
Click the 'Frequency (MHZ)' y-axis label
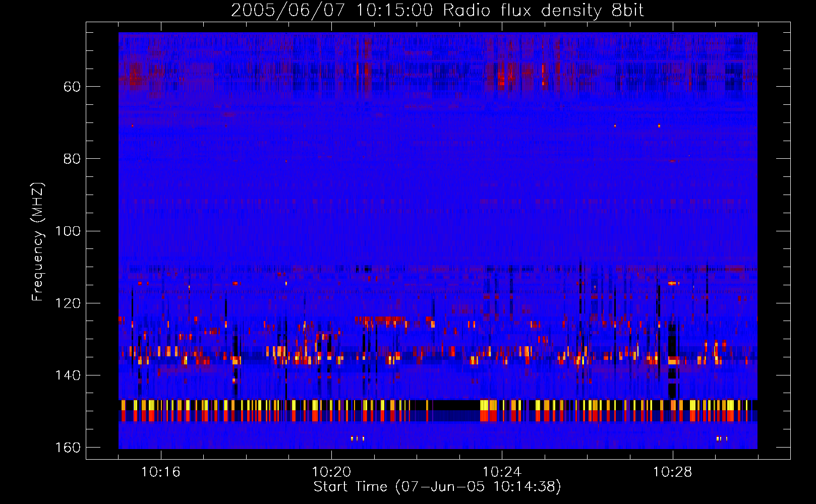coord(38,242)
